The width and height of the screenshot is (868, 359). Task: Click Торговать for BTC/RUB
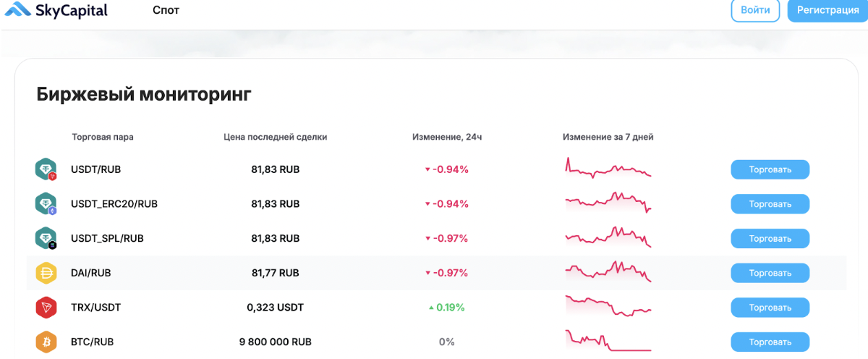click(770, 342)
